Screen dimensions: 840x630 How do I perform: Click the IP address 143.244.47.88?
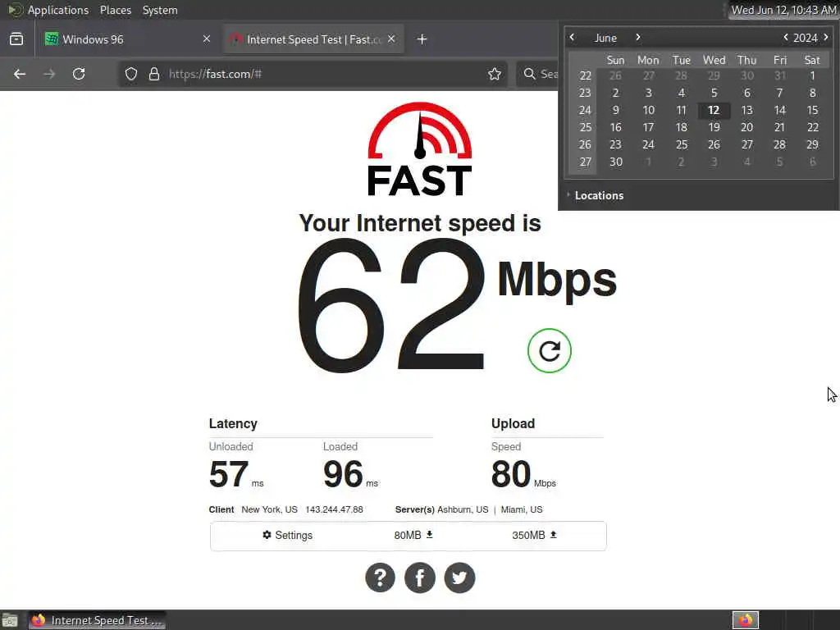(x=335, y=509)
